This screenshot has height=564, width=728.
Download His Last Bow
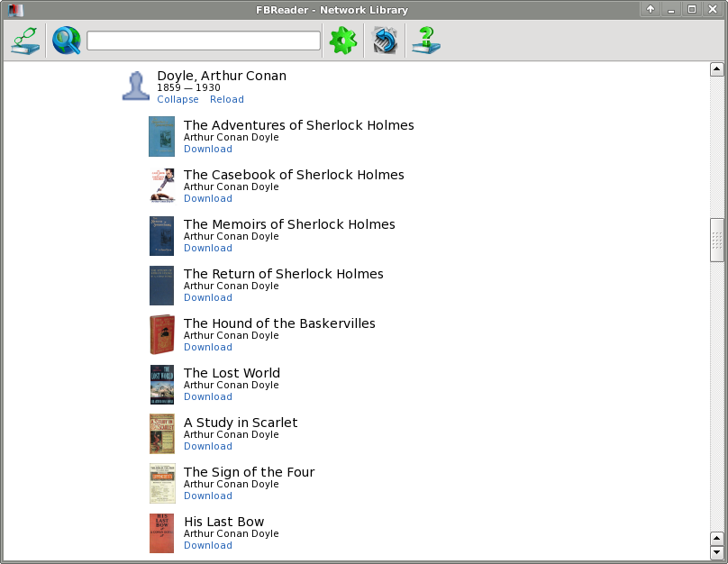[x=208, y=545]
